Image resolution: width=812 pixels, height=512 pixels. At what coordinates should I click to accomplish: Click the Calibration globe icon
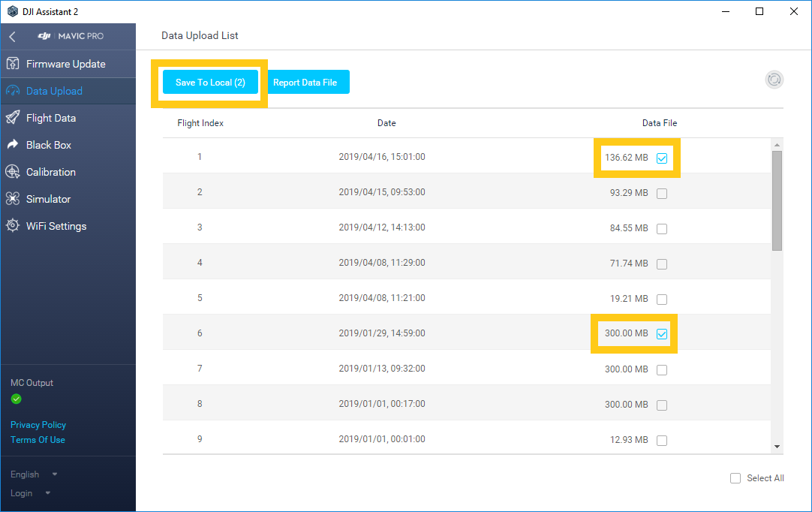(x=13, y=171)
